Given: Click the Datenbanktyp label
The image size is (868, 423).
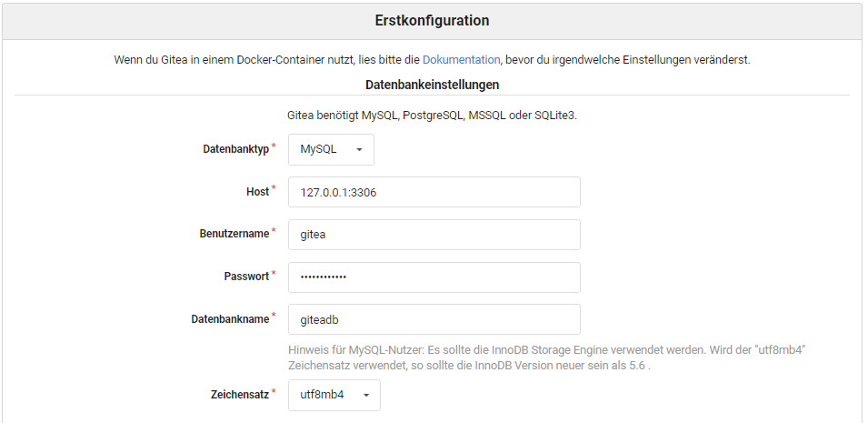Looking at the screenshot, I should coord(235,149).
